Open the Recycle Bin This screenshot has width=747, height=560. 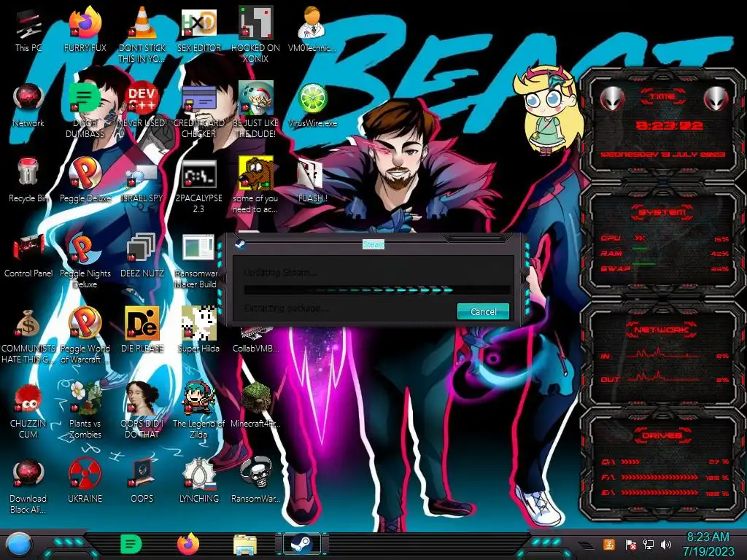[x=28, y=181]
